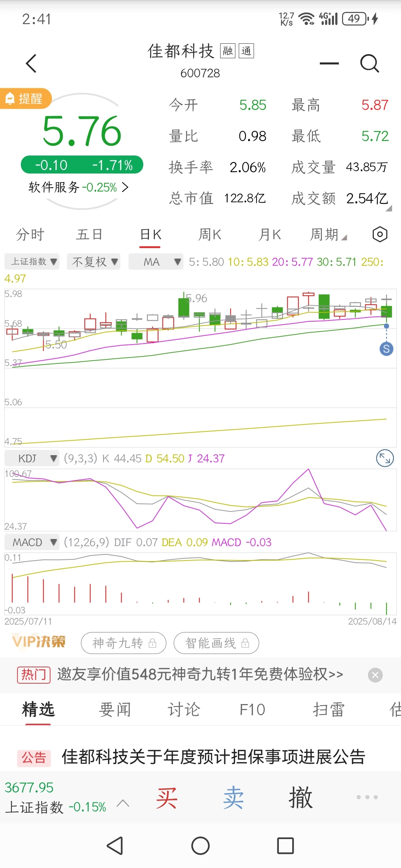401x868 pixels.
Task: Tap the Android back navigation button
Action: click(115, 846)
